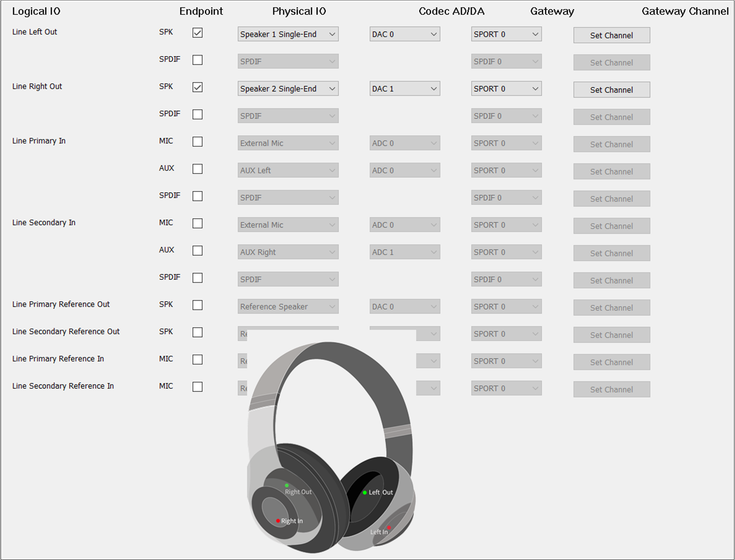Click the Line Primary Reference Out label
The width and height of the screenshot is (735, 560).
click(61, 304)
